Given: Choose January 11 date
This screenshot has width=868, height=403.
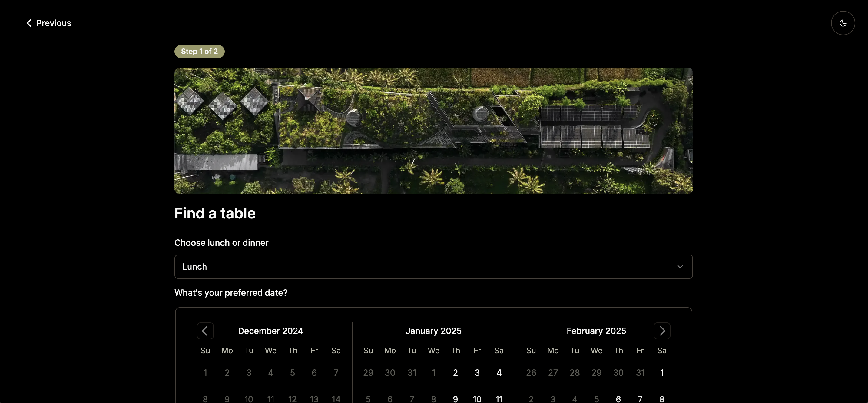Looking at the screenshot, I should 499,399.
